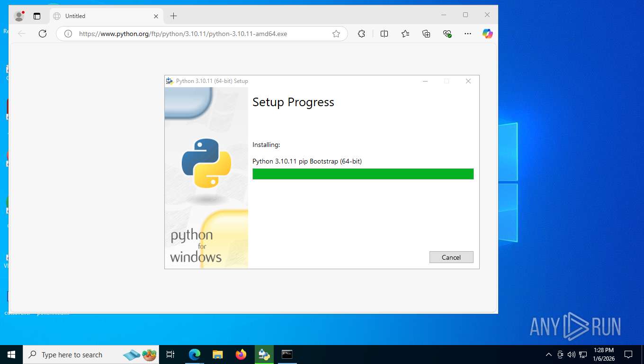The width and height of the screenshot is (644, 364).
Task: Open the command prompt taskbar icon
Action: click(287, 355)
